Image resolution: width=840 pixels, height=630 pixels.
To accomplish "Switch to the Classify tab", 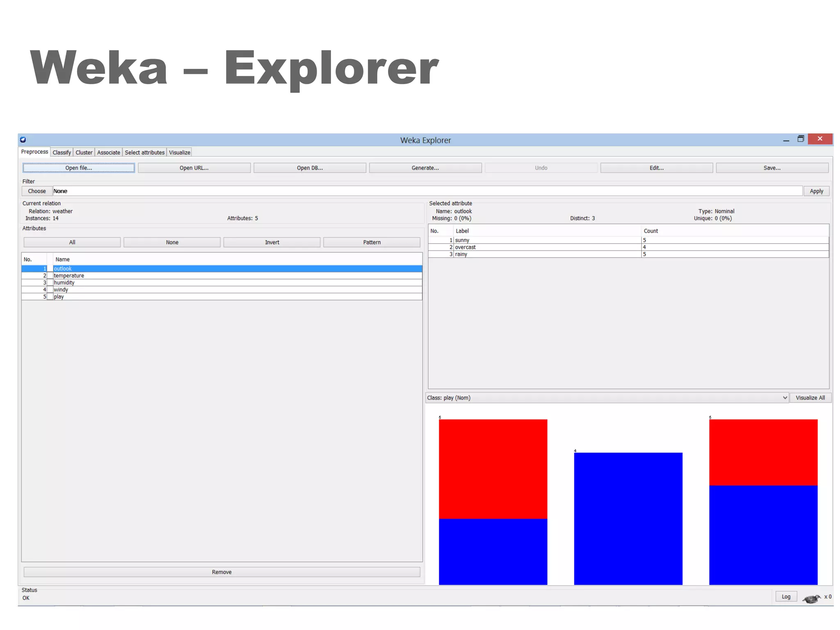I will (x=62, y=152).
